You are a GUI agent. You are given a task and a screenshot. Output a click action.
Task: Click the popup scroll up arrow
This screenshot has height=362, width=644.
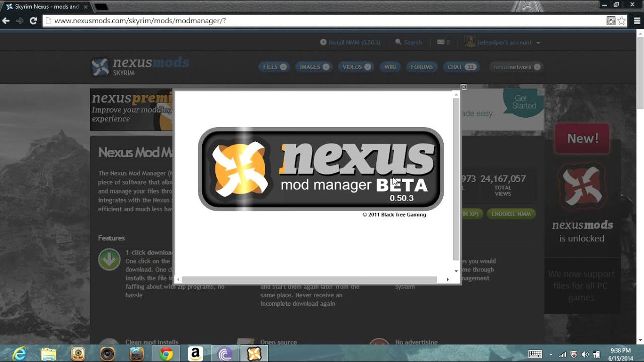coord(456,95)
